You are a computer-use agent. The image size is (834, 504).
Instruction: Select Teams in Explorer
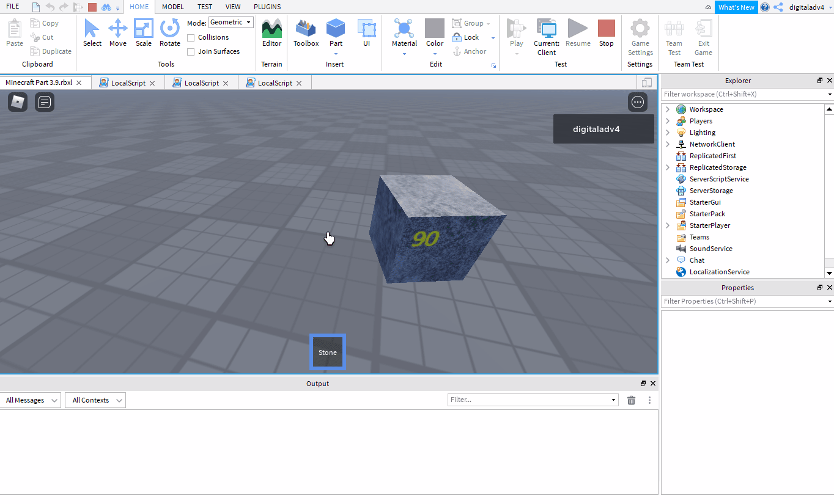click(x=699, y=237)
